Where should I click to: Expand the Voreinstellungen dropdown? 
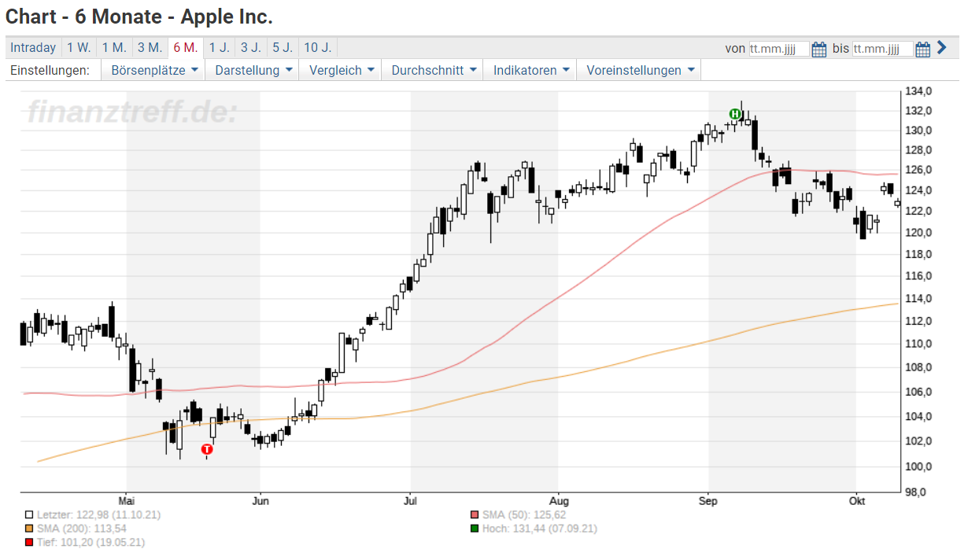click(x=638, y=70)
